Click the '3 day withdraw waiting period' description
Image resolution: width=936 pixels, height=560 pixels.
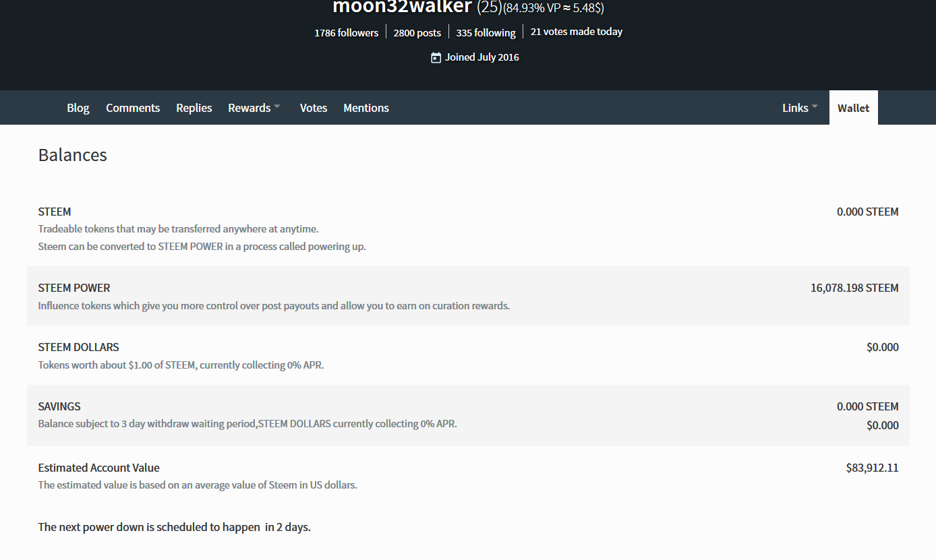(x=247, y=424)
